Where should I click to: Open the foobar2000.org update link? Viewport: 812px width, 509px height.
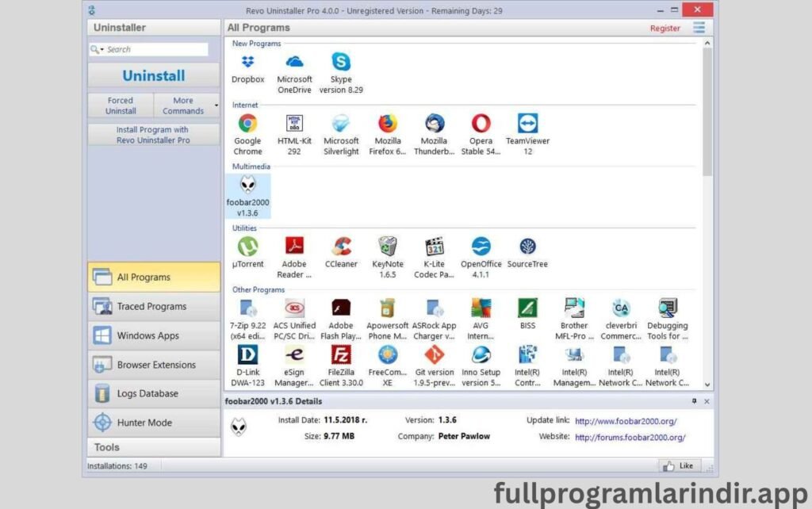pyautogui.click(x=626, y=420)
